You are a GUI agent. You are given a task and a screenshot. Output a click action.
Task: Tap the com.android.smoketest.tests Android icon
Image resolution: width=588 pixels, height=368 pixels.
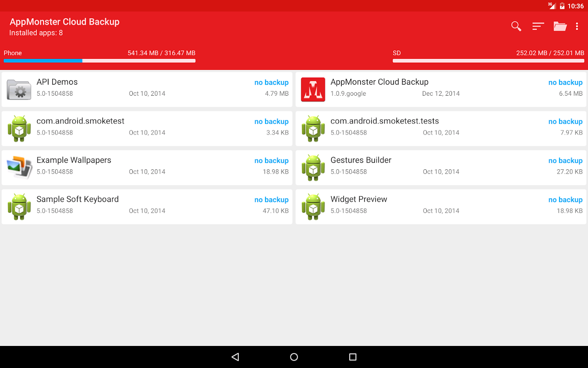(313, 128)
